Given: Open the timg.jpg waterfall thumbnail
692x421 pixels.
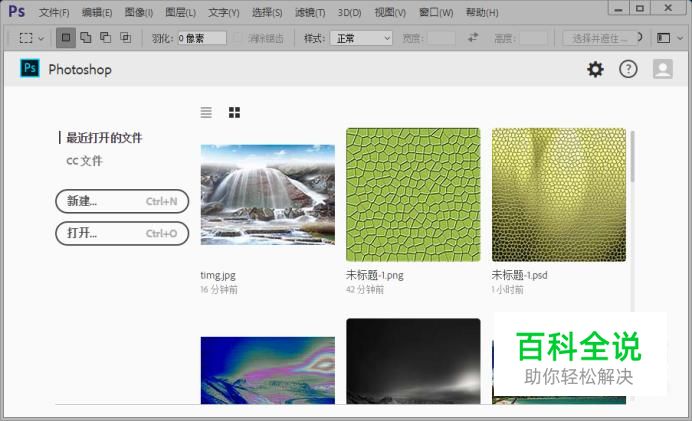Looking at the screenshot, I should (x=268, y=194).
